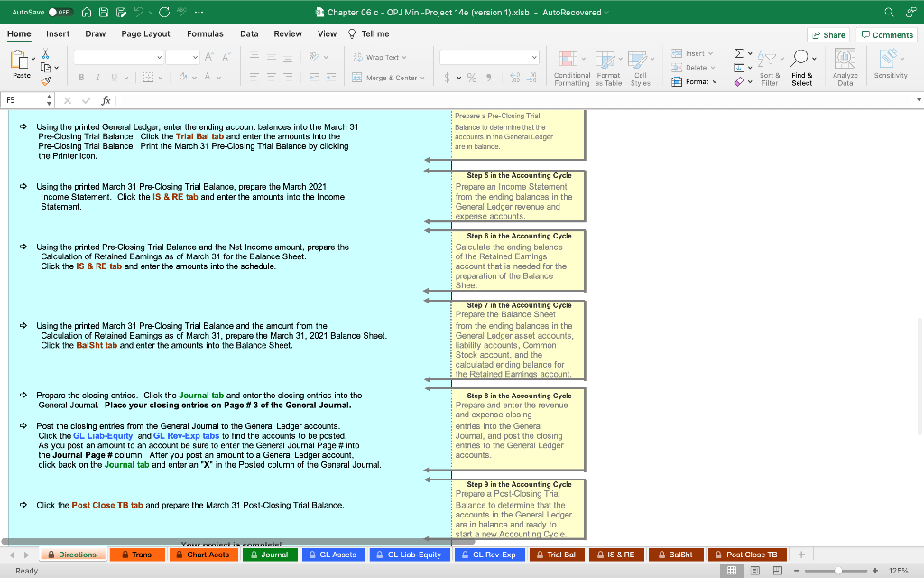Image resolution: width=924 pixels, height=578 pixels.
Task: Open Format as Table
Action: click(608, 69)
